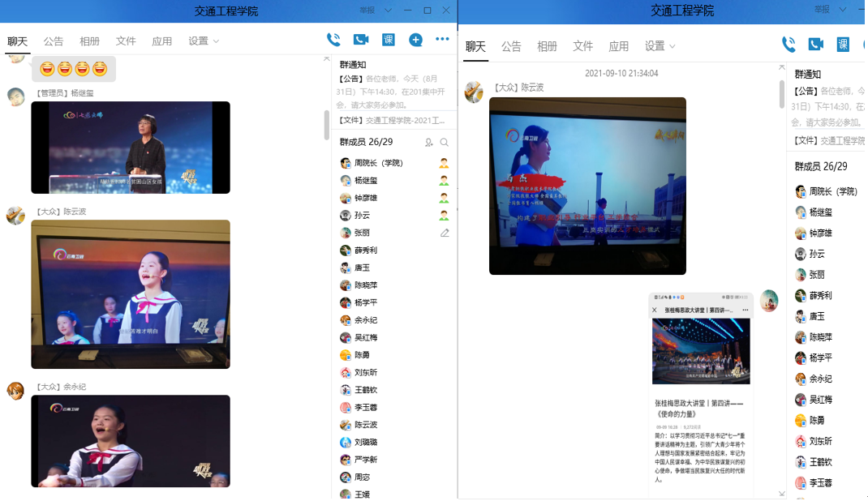Click 余永纪's avatar in the left chat
Screen dimensions: 868x501
pyautogui.click(x=15, y=391)
